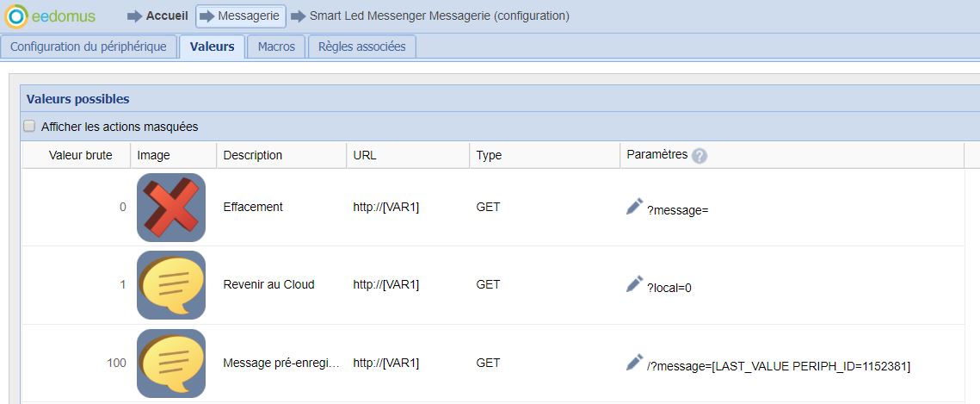Edit parameters of the Effacement row
This screenshot has width=980, height=404.
coord(634,206)
